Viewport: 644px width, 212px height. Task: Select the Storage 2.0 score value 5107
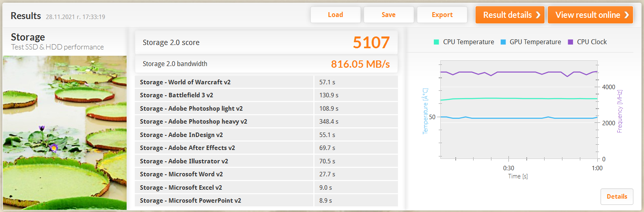point(371,43)
